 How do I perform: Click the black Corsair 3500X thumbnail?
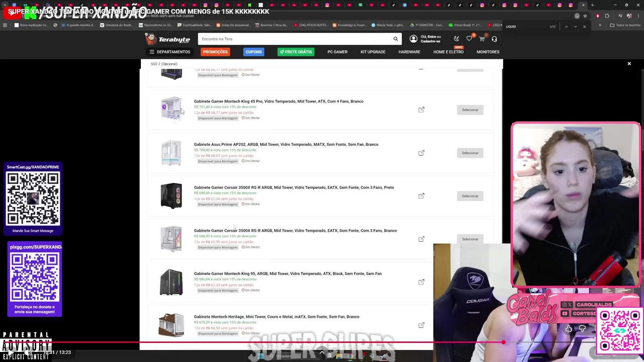tap(172, 196)
